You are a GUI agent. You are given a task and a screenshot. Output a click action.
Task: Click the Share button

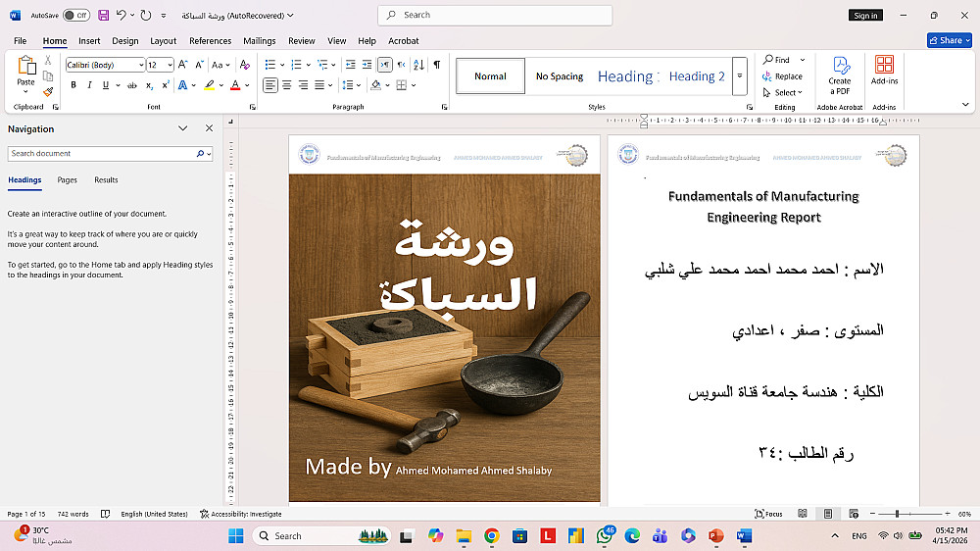[x=950, y=40]
